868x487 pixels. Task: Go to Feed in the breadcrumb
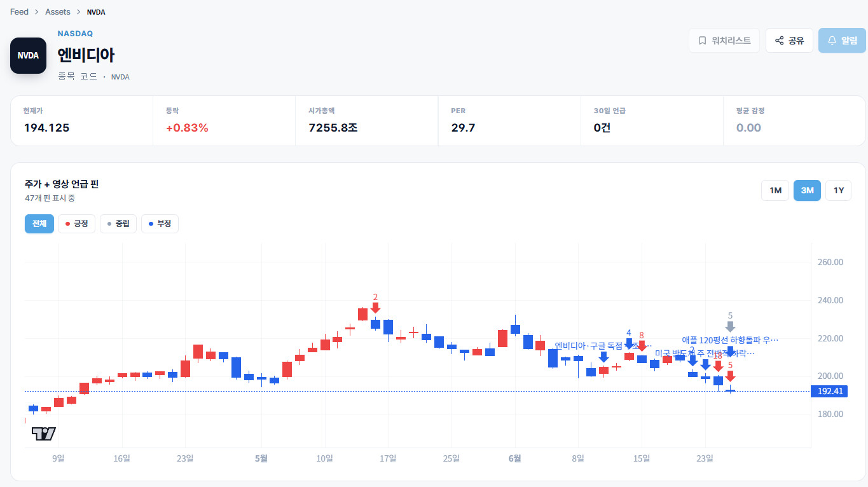(x=19, y=12)
